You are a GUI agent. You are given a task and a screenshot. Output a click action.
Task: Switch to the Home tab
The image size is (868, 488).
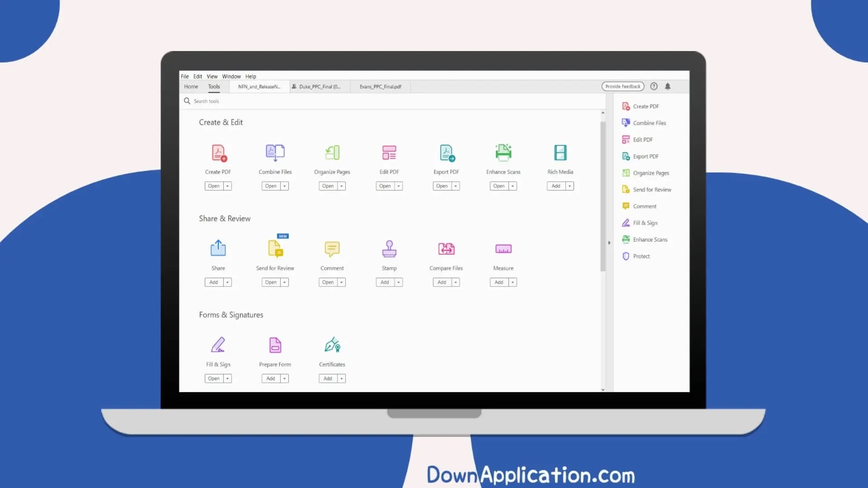tap(191, 87)
